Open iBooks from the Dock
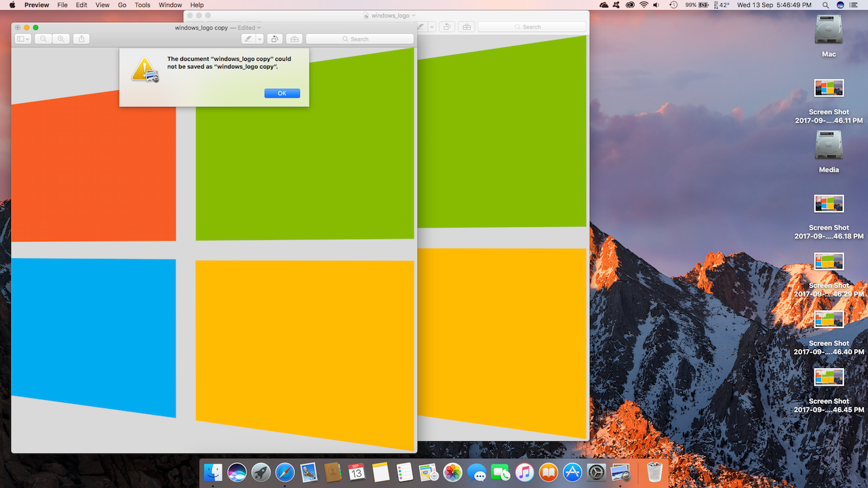This screenshot has height=488, width=868. pos(549,472)
